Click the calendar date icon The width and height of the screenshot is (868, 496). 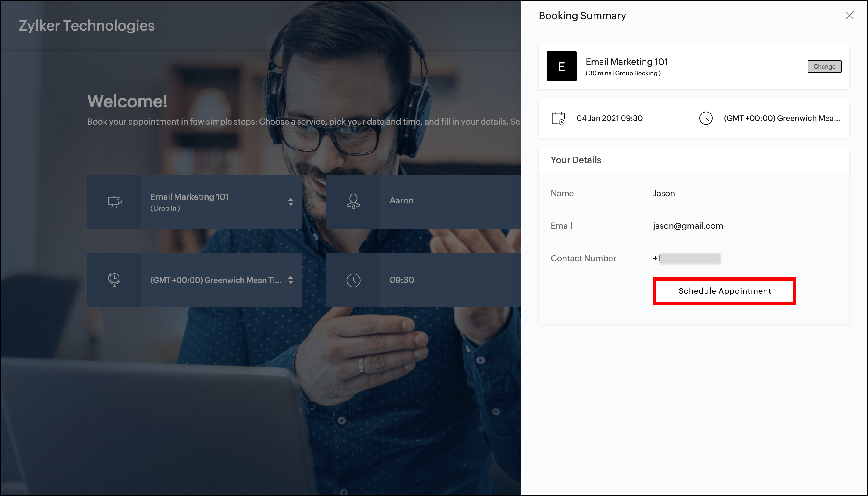coord(558,118)
